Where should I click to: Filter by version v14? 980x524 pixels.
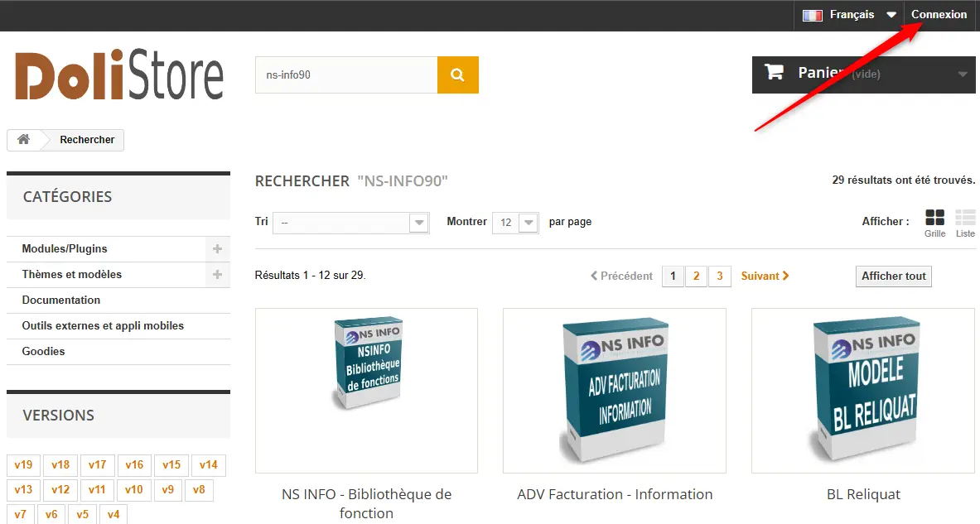pos(208,464)
